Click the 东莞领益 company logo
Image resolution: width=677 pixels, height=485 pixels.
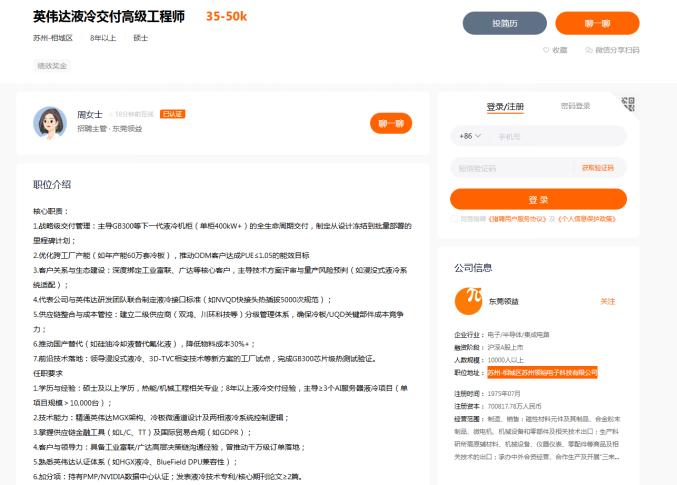(468, 300)
